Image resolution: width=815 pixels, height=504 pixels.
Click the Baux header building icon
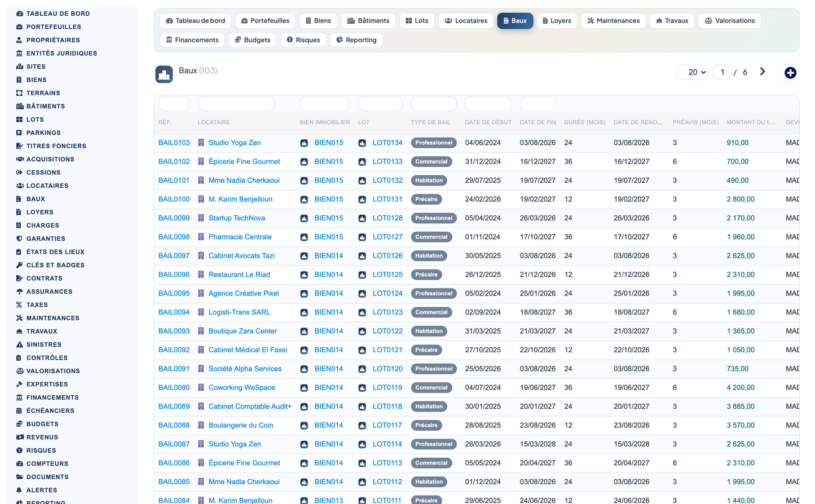click(x=164, y=74)
